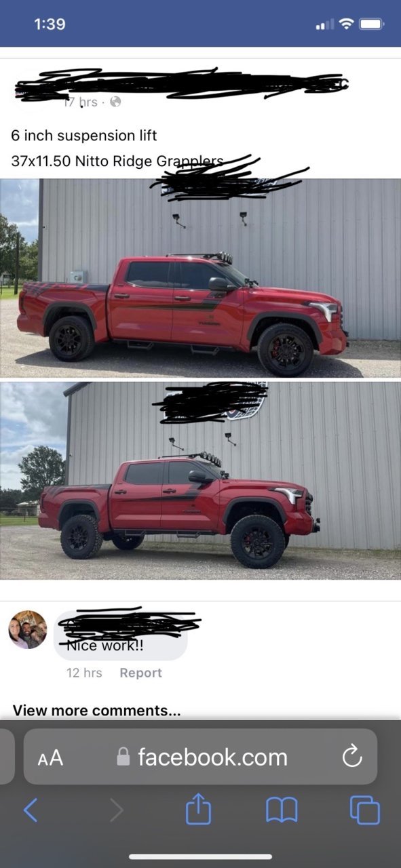The image size is (401, 868).
Task: Open the second lifted truck photo
Action: 200,481
